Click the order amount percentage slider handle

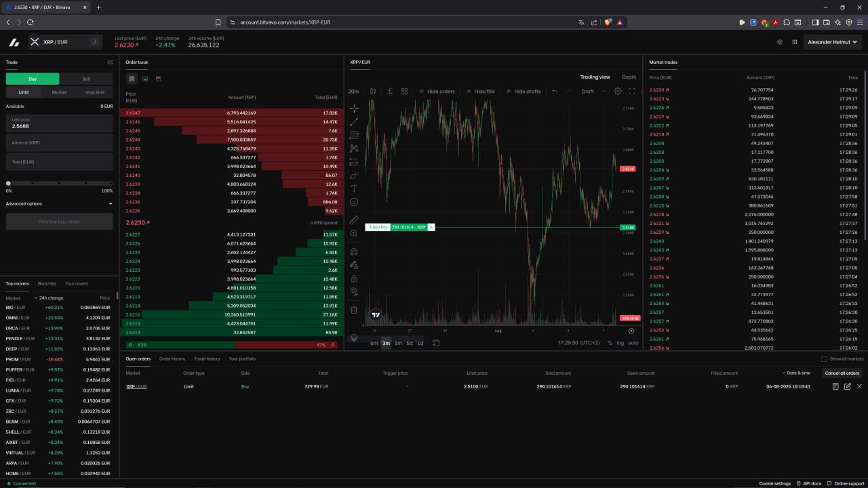click(8, 183)
